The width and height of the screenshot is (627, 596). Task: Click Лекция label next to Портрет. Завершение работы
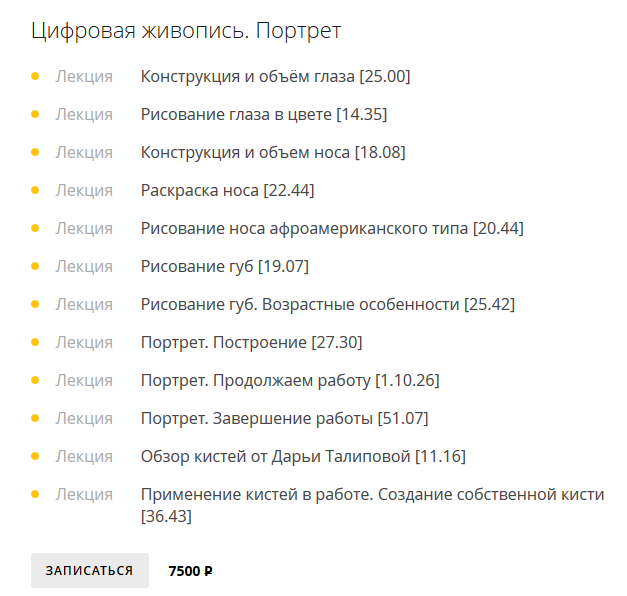(84, 419)
